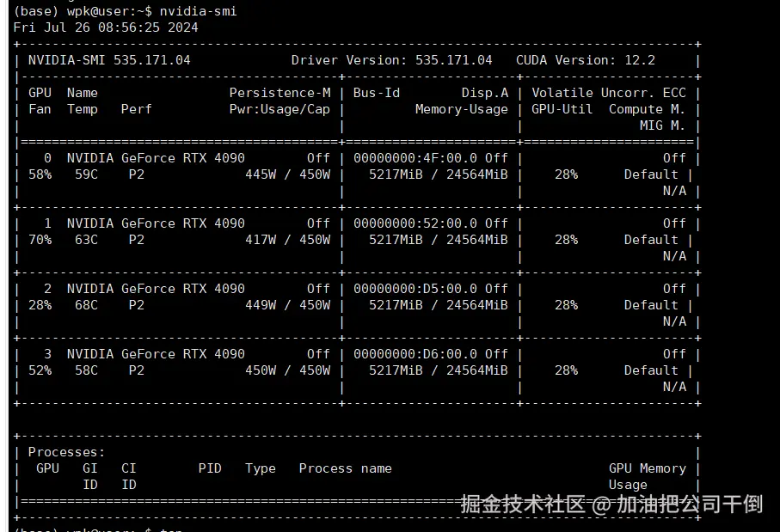Click the PID column header
Image resolution: width=780 pixels, height=532 pixels.
pos(210,468)
